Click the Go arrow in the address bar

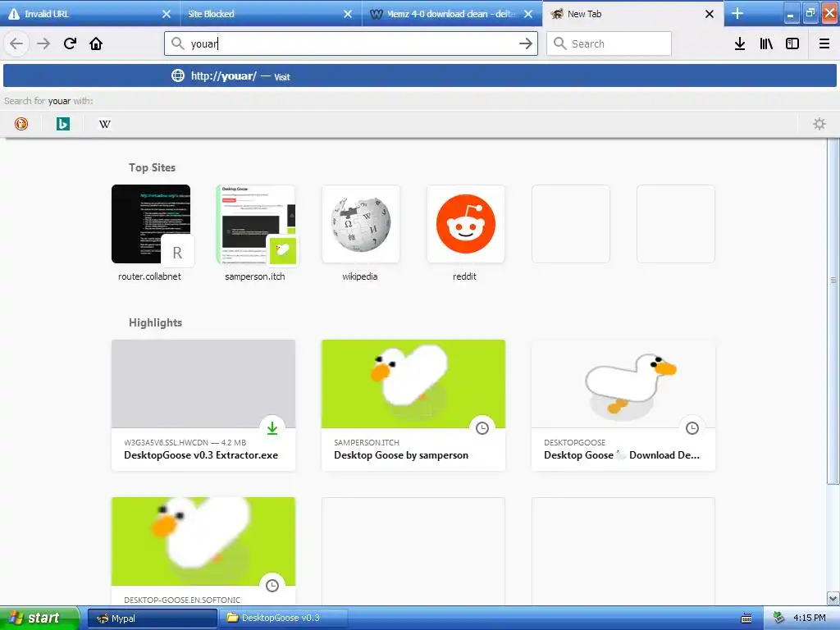(526, 43)
